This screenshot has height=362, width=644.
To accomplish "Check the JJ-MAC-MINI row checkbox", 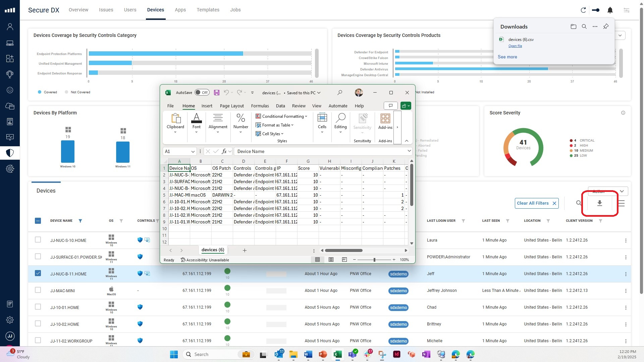I will [38, 290].
